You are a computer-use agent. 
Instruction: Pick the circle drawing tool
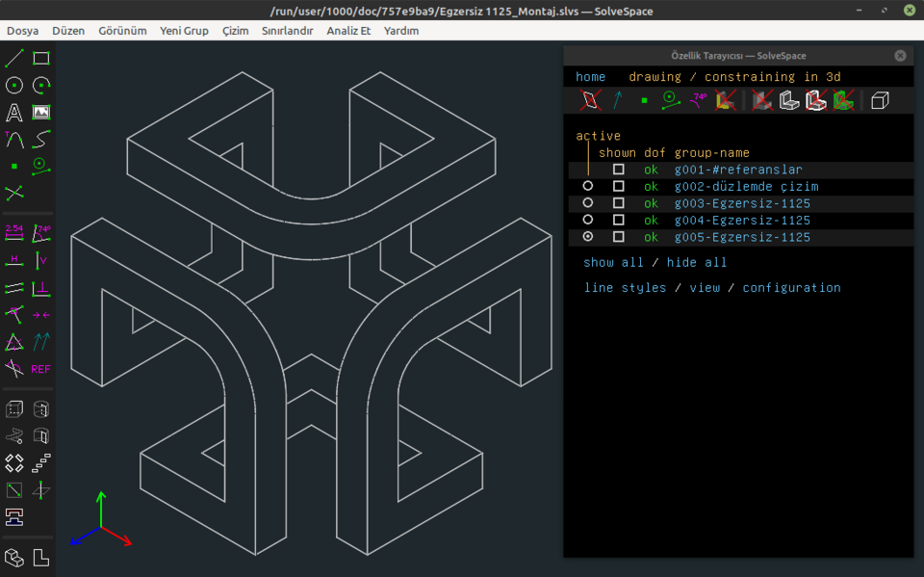[x=14, y=85]
